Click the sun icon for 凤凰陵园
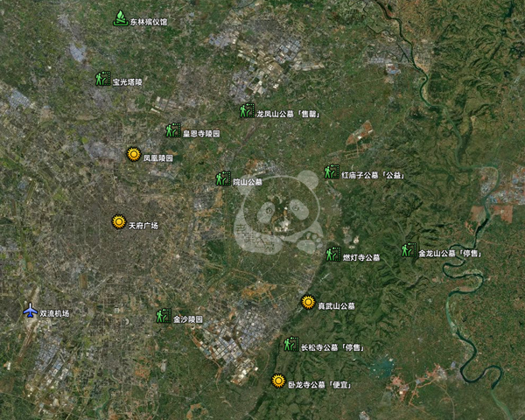Image resolution: width=525 pixels, height=420 pixels. [x=134, y=154]
